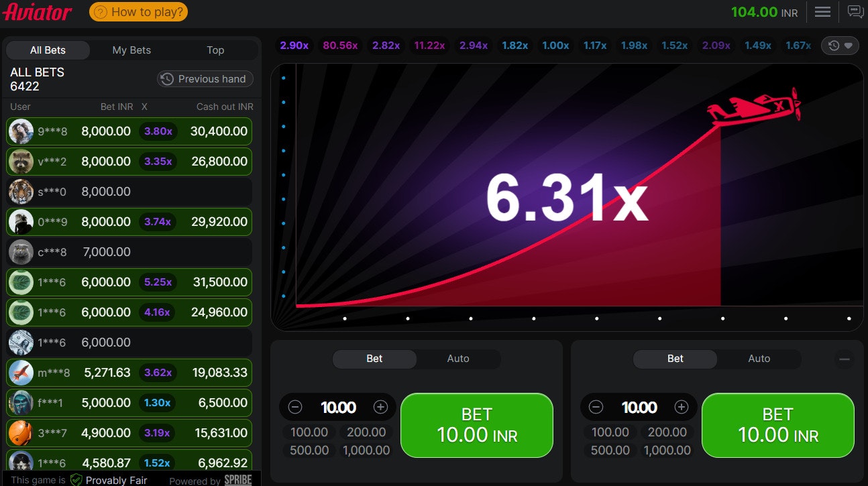Screen dimensions: 868x486
Task: Increase right bet amount with plus icon
Action: (682, 408)
